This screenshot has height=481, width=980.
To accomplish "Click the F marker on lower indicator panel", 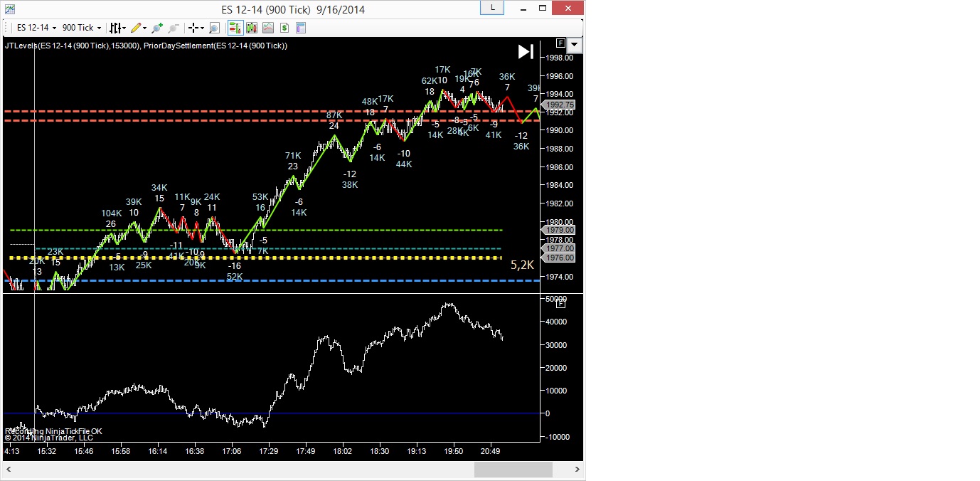I will click(x=560, y=304).
